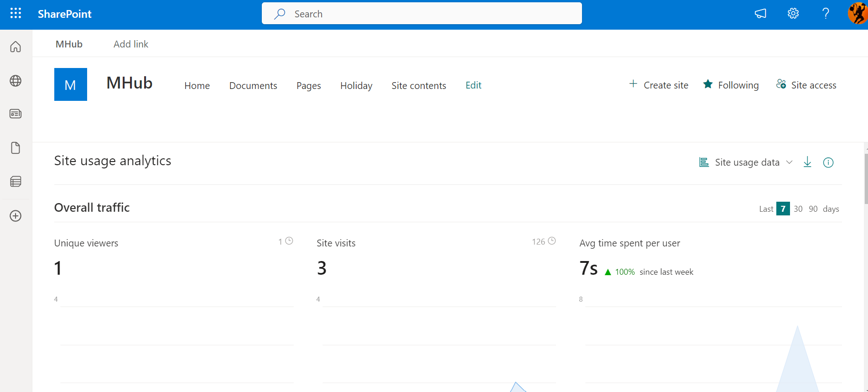The height and width of the screenshot is (392, 868).
Task: Click the MHub site logo tile
Action: (x=71, y=84)
